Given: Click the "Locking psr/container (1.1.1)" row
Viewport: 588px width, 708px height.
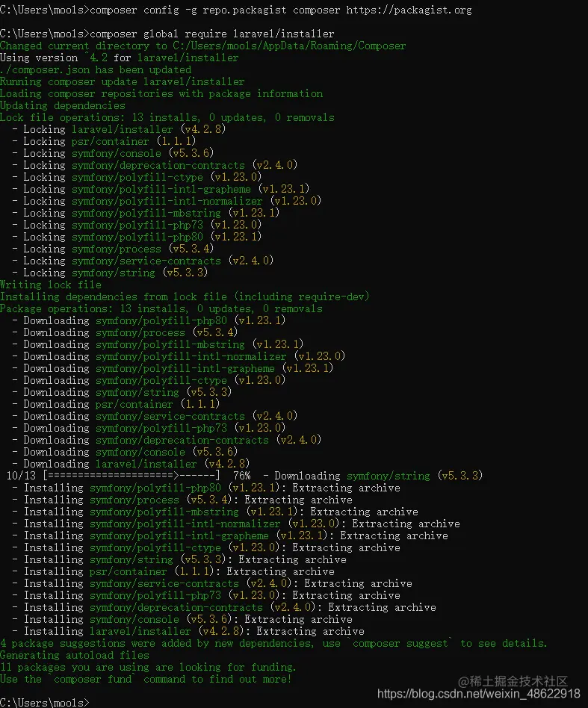Looking at the screenshot, I should (104, 141).
